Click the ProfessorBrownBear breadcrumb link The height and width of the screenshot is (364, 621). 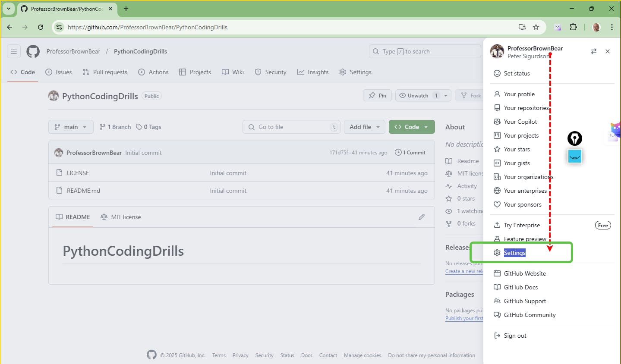point(73,51)
